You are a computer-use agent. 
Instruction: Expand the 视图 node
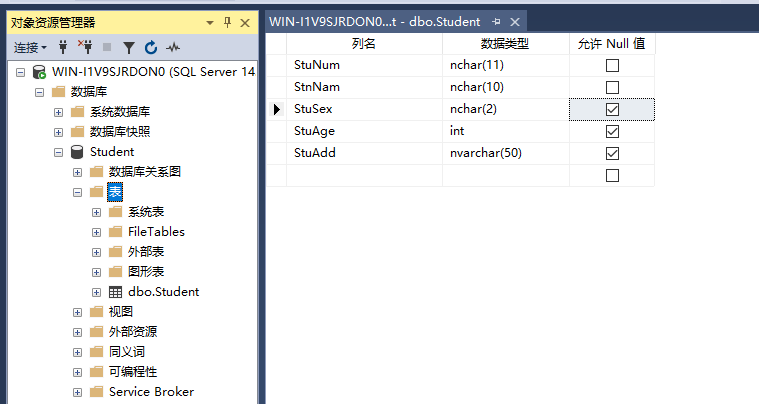pos(77,313)
